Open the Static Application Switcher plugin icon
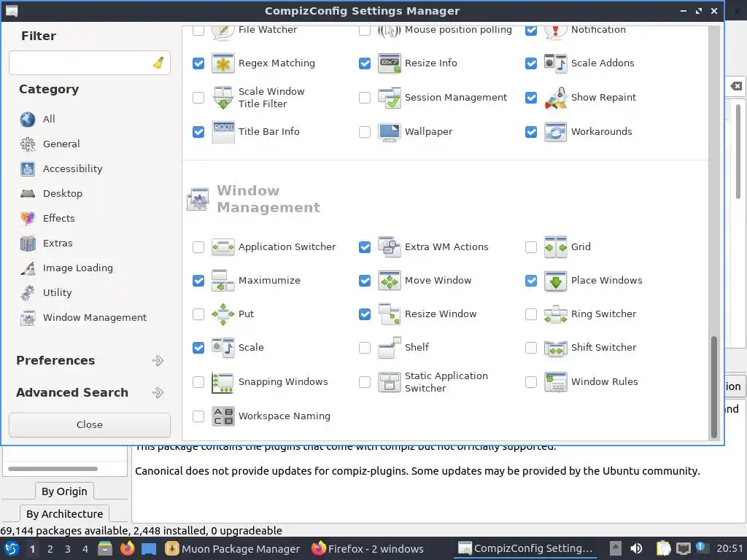747x560 pixels. pyautogui.click(x=389, y=382)
